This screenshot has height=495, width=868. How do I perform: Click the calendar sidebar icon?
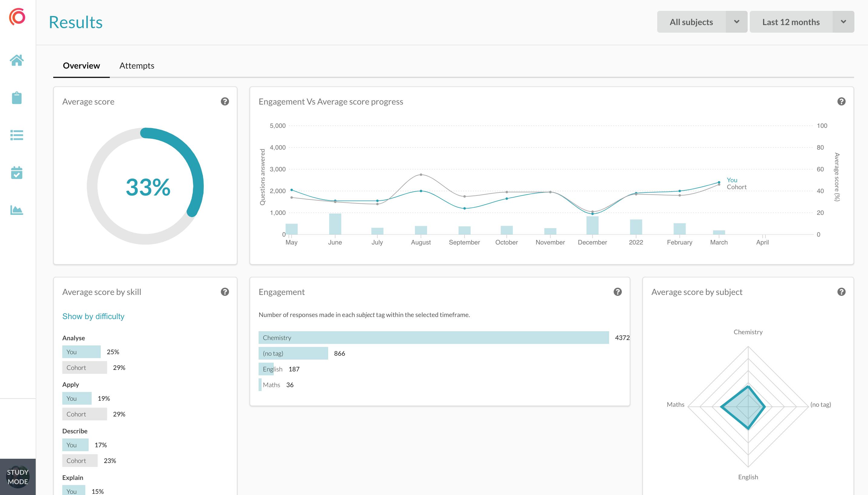pos(17,173)
